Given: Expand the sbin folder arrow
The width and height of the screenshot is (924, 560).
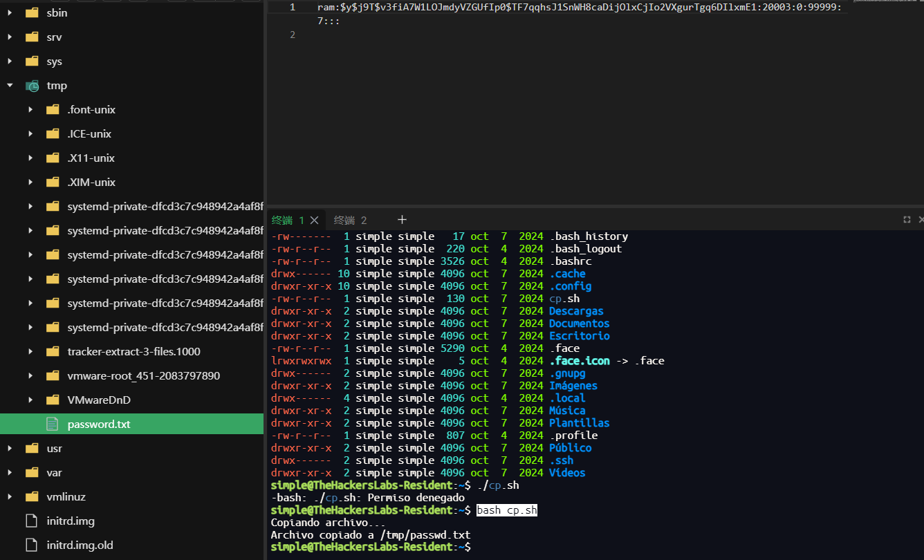Looking at the screenshot, I should (10, 13).
